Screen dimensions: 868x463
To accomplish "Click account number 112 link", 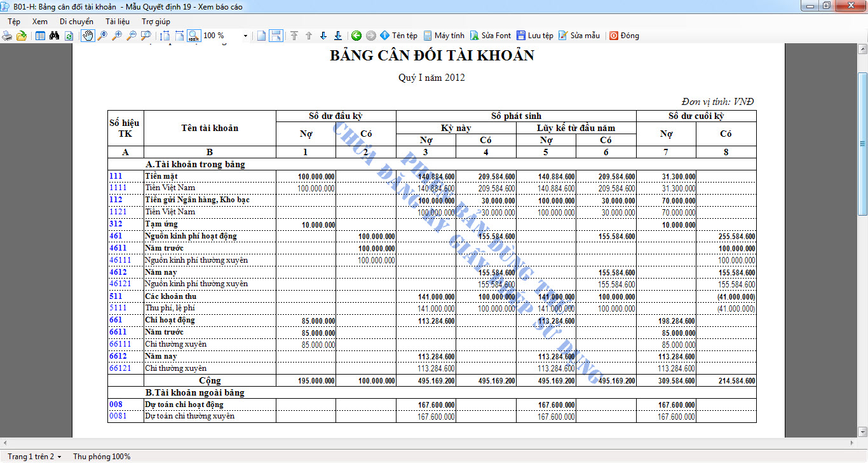I will click(116, 200).
